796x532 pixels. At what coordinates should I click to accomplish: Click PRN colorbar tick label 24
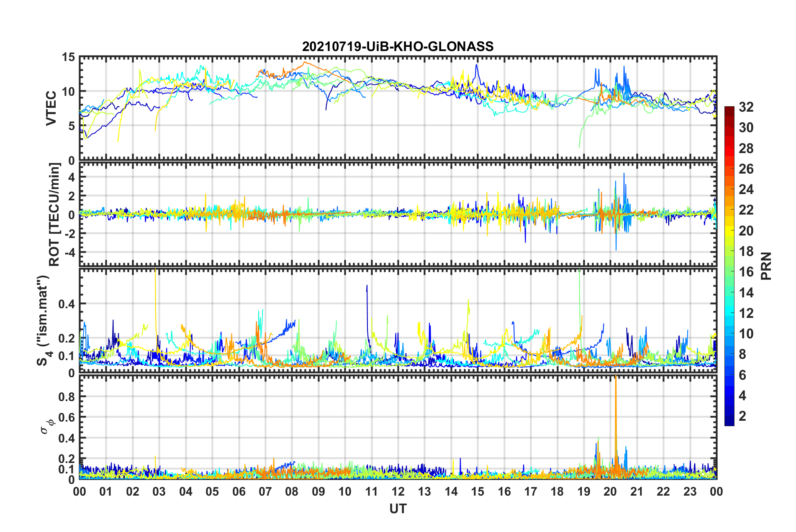pyautogui.click(x=746, y=189)
